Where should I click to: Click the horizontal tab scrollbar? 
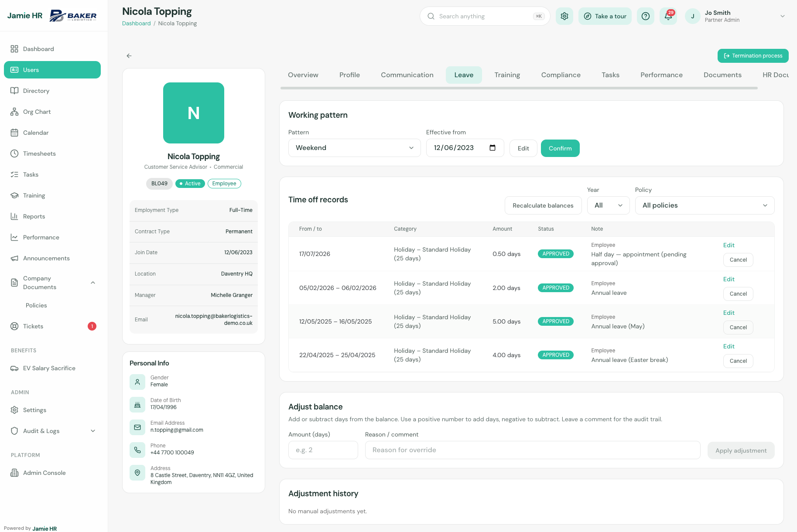coord(519,88)
